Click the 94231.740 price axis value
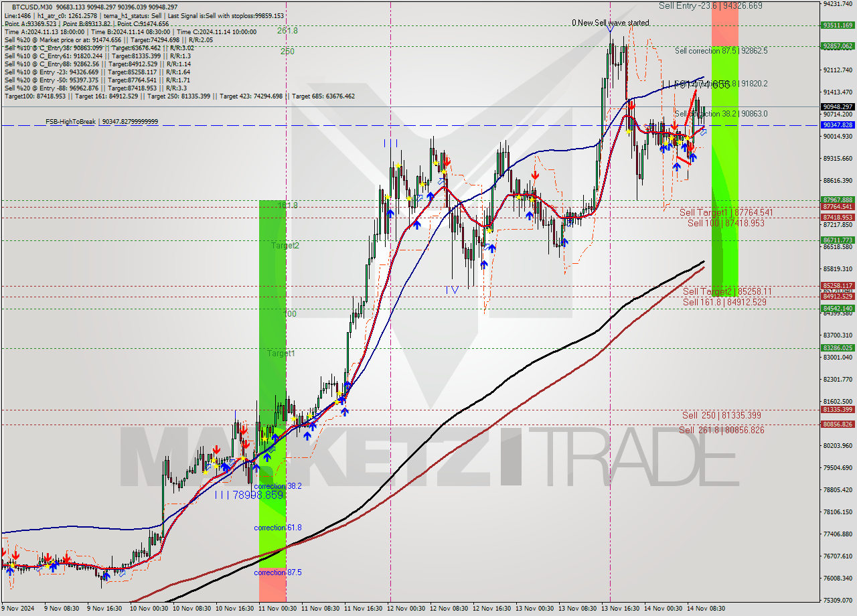The height and width of the screenshot is (616, 857). coord(838,3)
